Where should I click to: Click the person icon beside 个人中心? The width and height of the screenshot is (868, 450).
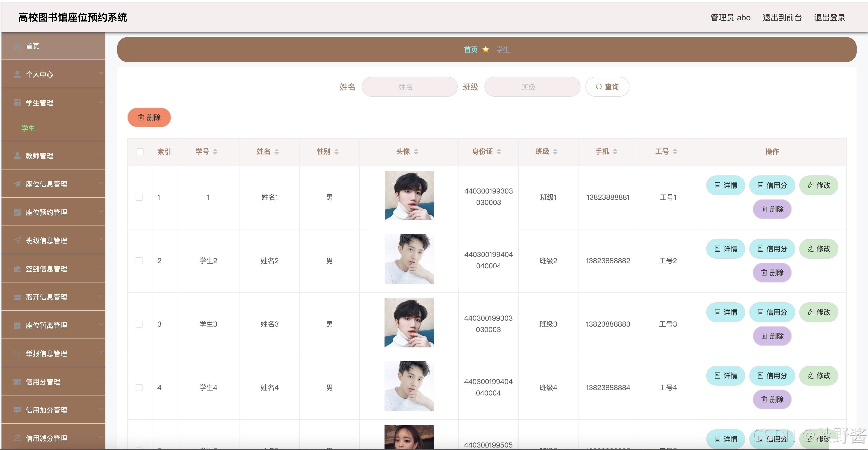click(x=17, y=75)
